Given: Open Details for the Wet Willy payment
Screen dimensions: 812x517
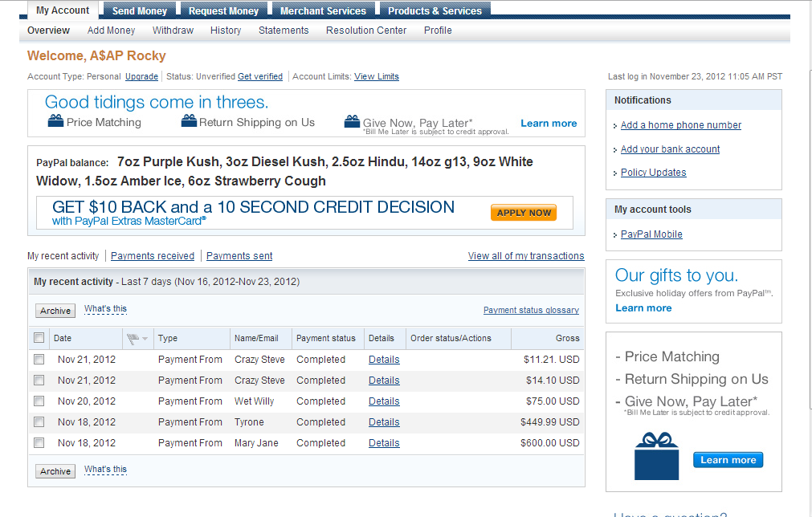Looking at the screenshot, I should 384,401.
